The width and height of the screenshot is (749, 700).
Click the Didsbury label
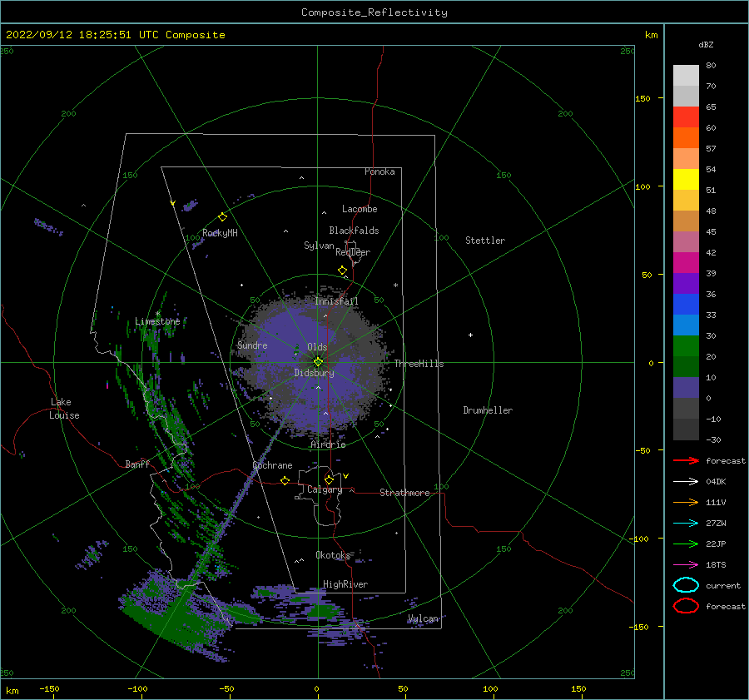(x=314, y=373)
